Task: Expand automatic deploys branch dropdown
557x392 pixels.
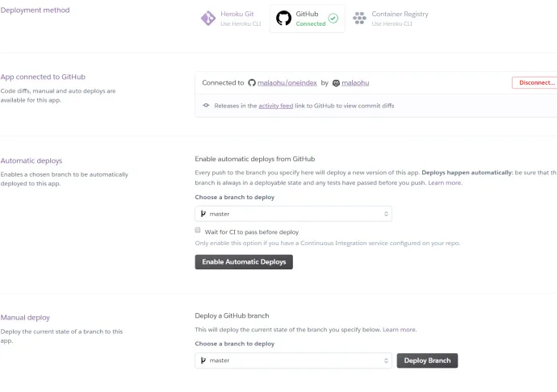Action: pyautogui.click(x=293, y=214)
